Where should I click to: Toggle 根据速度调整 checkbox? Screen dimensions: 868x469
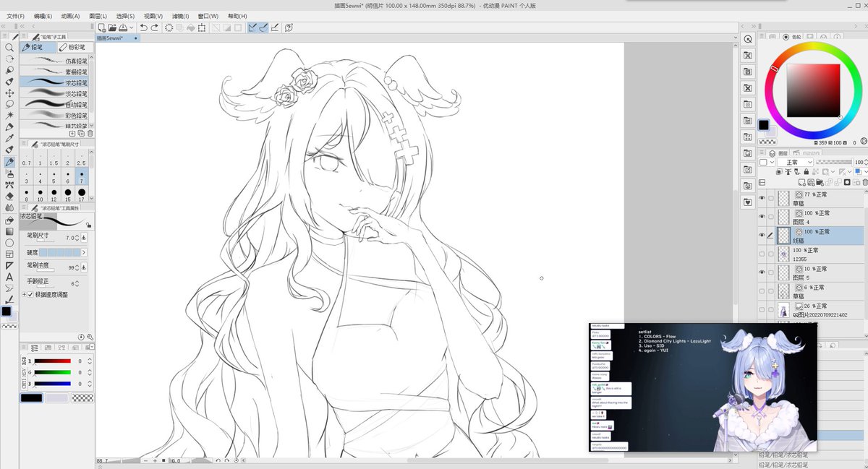click(30, 295)
